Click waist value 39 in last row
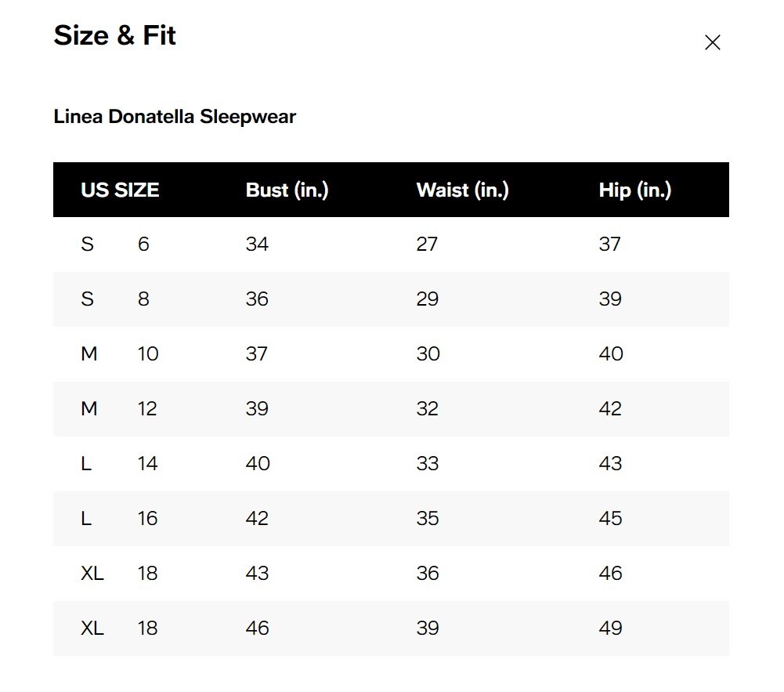784x692 pixels. point(428,628)
